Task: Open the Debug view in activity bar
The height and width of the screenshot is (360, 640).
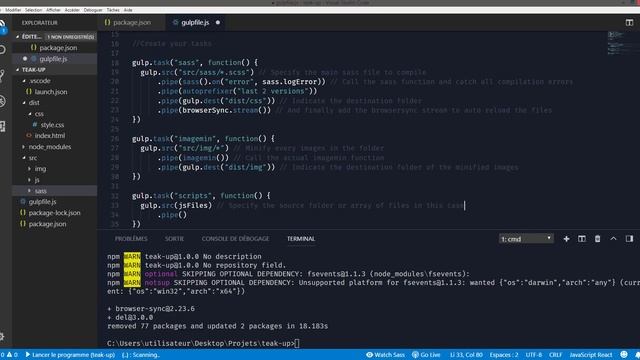Action: click(x=2, y=101)
